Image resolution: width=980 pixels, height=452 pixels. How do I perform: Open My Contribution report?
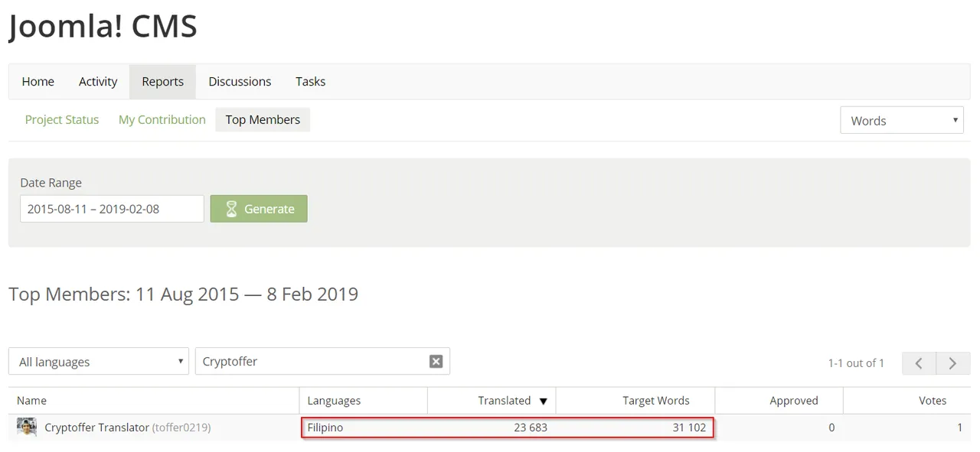point(162,119)
